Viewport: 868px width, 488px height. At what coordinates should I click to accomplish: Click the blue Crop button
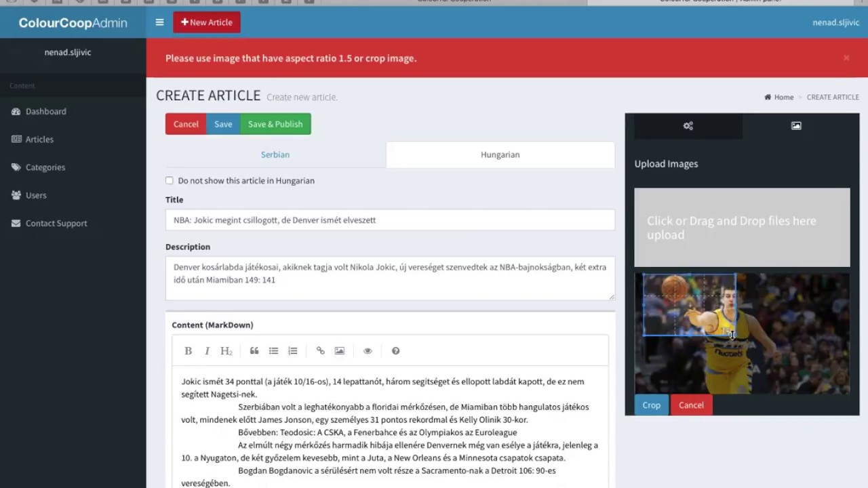(651, 405)
